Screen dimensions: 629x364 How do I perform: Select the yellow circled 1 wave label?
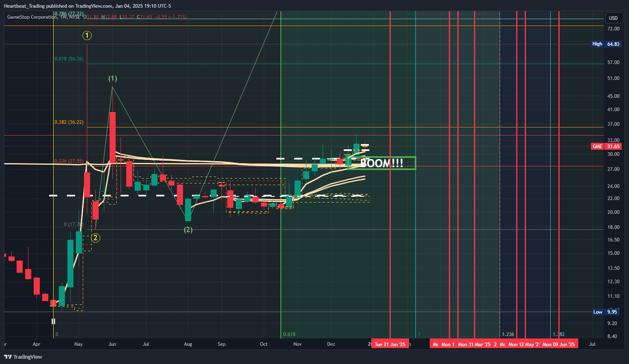click(x=87, y=35)
